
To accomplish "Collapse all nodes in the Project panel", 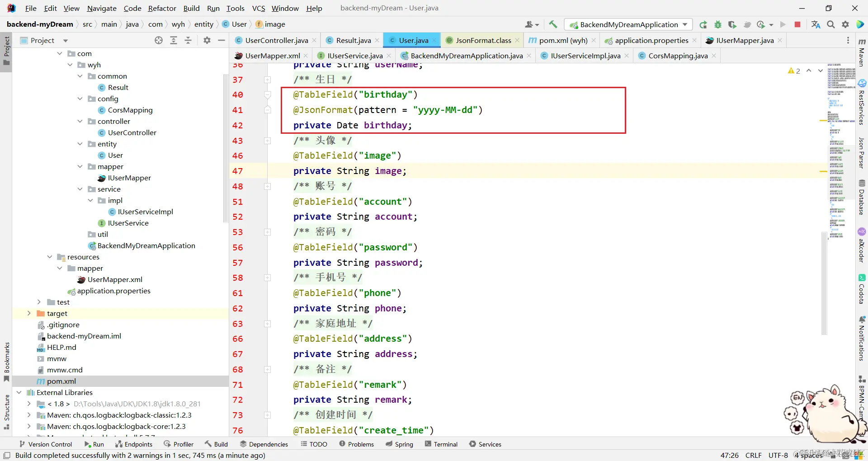I will pos(188,40).
